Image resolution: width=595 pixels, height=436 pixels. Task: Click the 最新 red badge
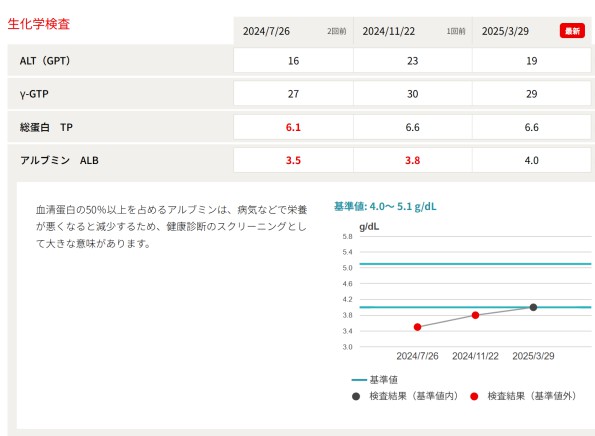(572, 31)
